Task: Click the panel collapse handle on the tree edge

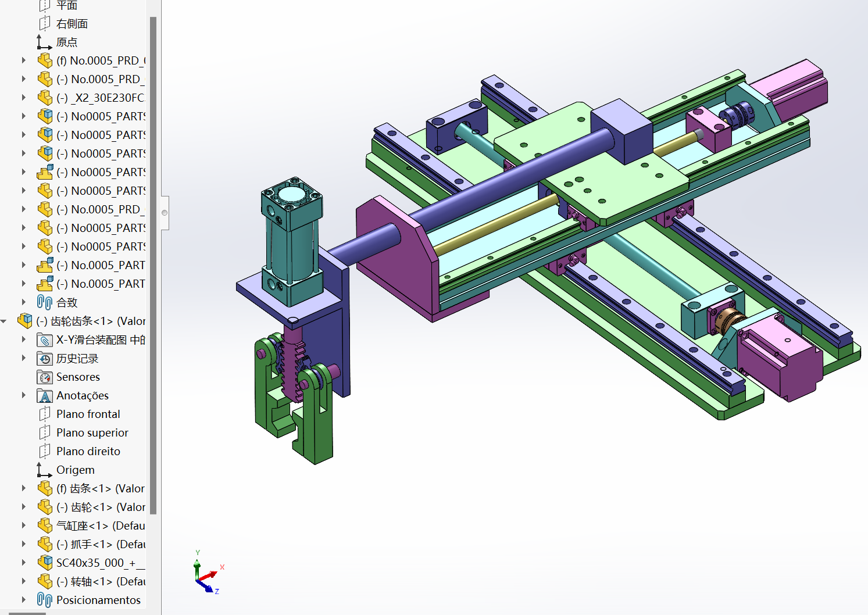Action: [165, 213]
